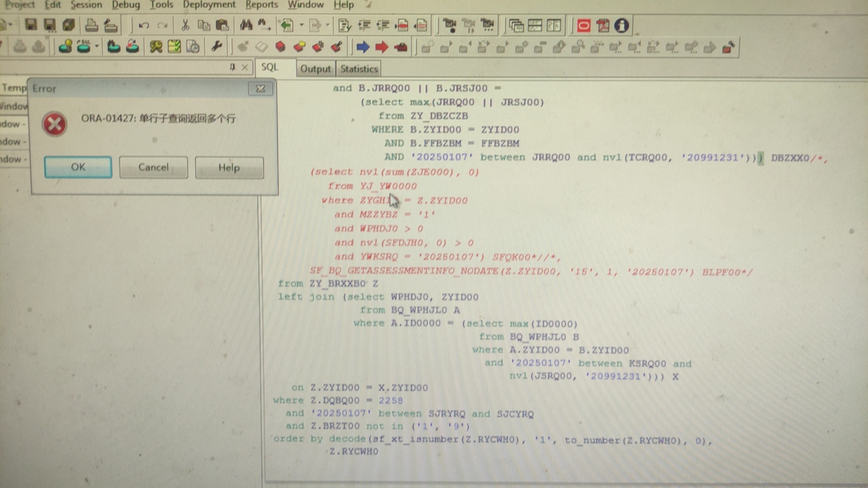Click the Print icon in toolbar
The image size is (868, 488).
tap(91, 25)
